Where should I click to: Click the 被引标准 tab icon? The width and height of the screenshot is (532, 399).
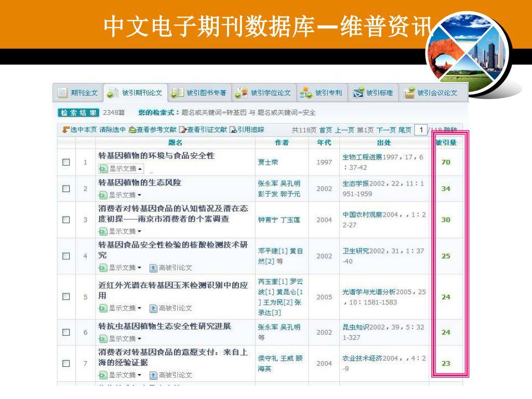(x=358, y=92)
